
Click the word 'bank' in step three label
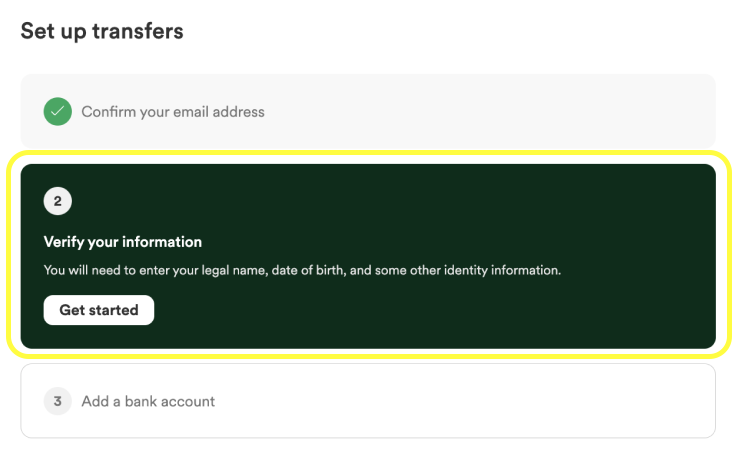pyautogui.click(x=140, y=401)
